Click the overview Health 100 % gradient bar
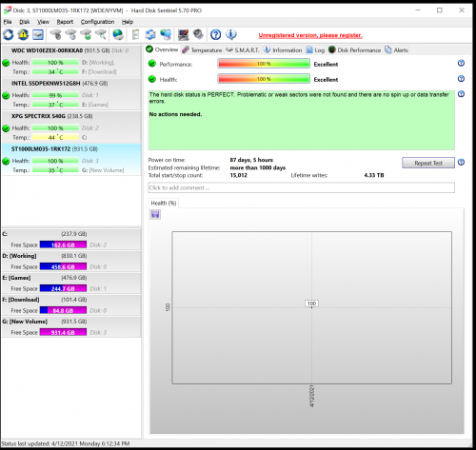Viewport: 476px width, 450px height. pos(264,79)
